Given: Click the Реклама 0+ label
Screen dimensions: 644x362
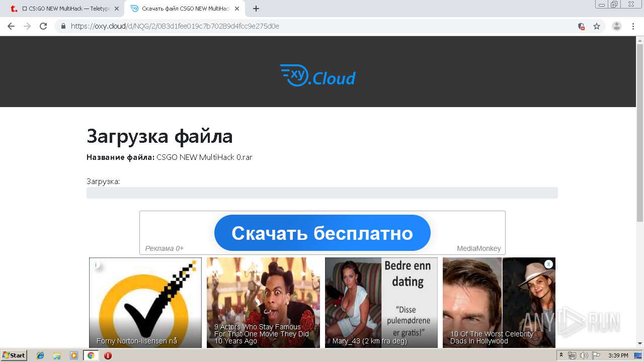Looking at the screenshot, I should point(164,248).
